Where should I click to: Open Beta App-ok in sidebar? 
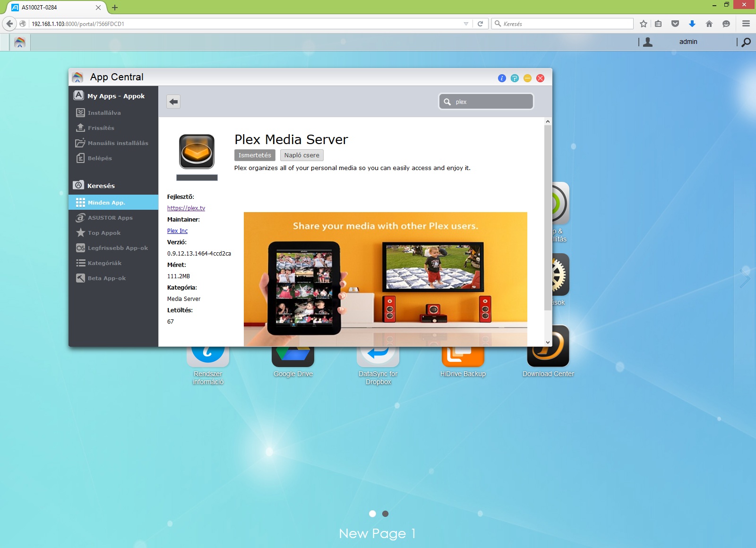113,278
